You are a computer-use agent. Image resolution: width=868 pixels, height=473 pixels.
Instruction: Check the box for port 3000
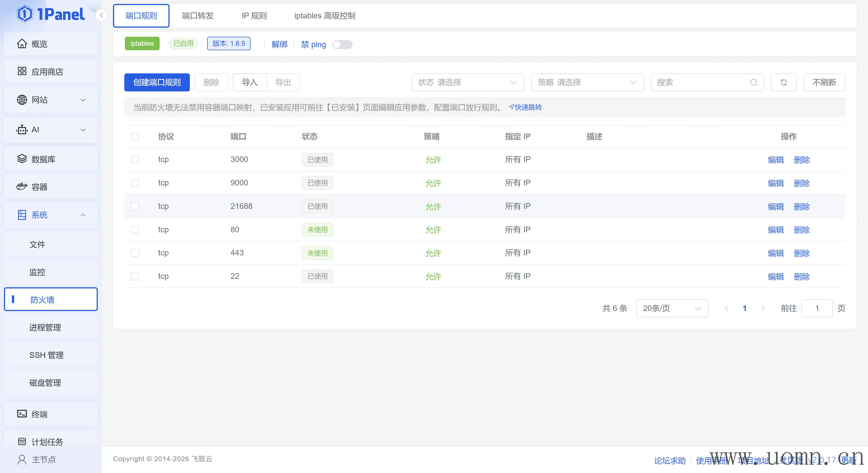[x=135, y=159]
